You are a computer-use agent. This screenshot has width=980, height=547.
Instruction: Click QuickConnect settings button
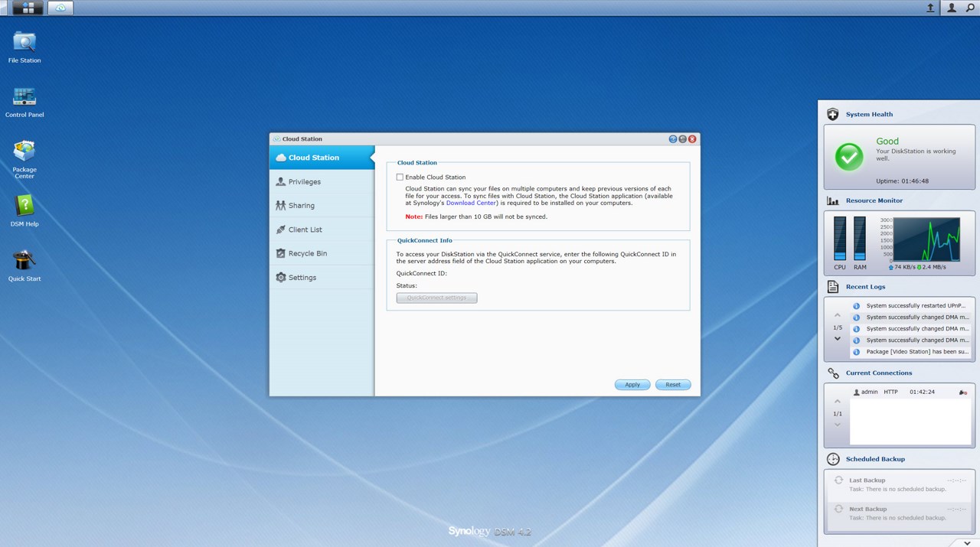coord(436,298)
